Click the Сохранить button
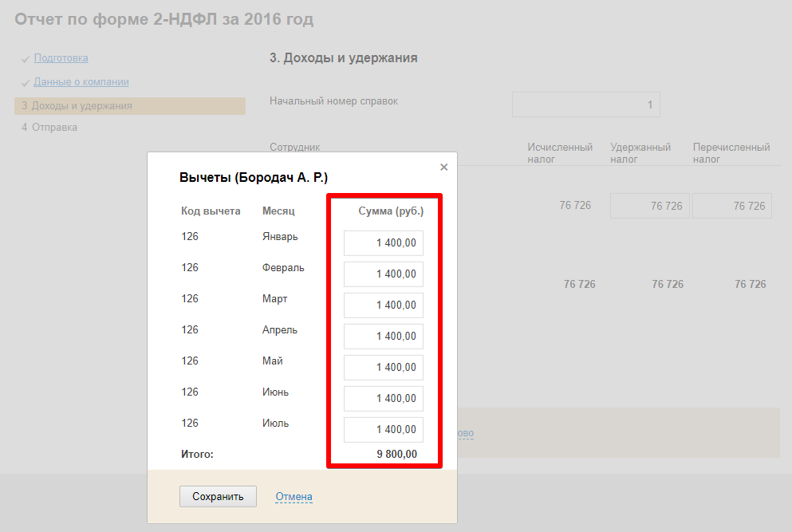 coord(218,497)
